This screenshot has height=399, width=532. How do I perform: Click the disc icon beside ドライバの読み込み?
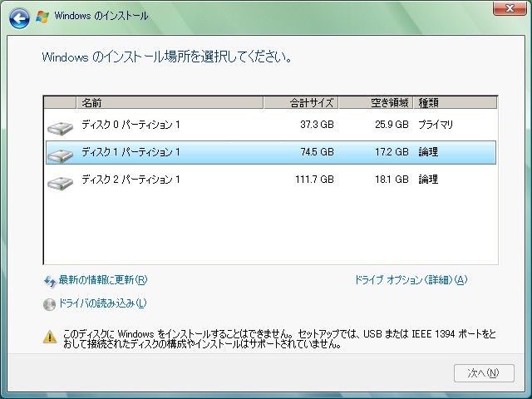[49, 304]
